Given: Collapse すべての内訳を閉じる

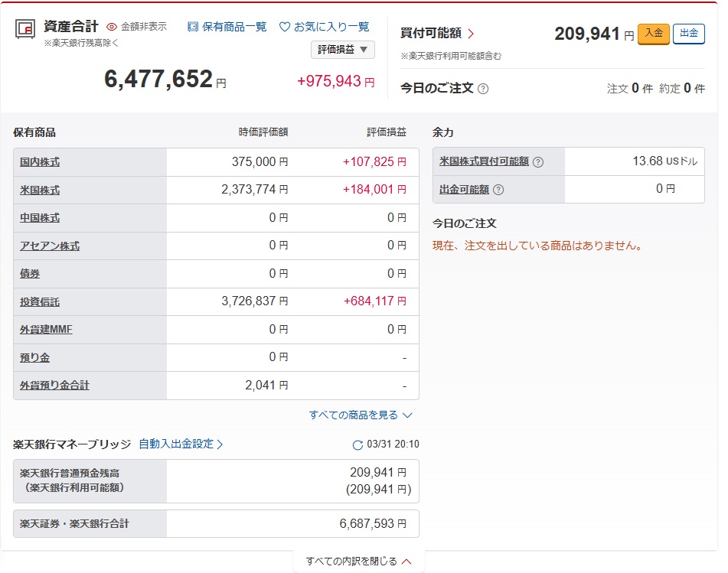Looking at the screenshot, I should [x=358, y=562].
